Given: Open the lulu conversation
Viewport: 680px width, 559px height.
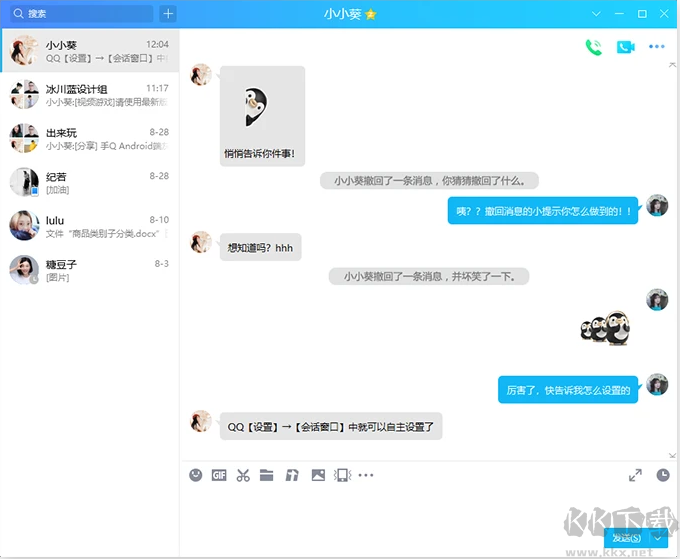Looking at the screenshot, I should coord(89,226).
